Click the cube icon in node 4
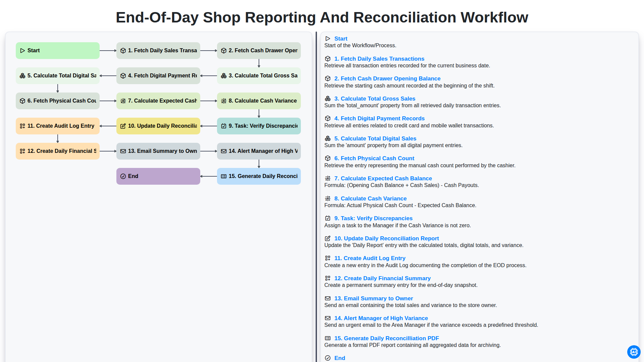Image resolution: width=644 pixels, height=362 pixels. (x=123, y=76)
